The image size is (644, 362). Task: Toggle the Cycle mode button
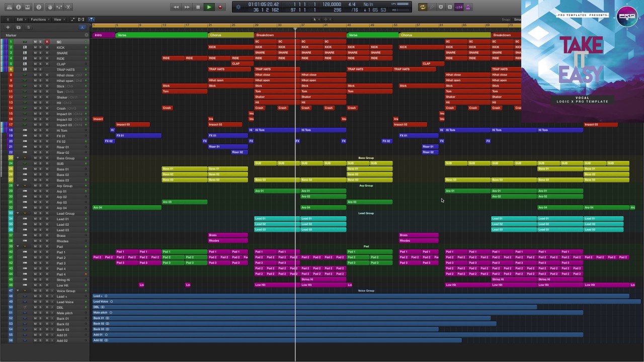click(x=422, y=7)
